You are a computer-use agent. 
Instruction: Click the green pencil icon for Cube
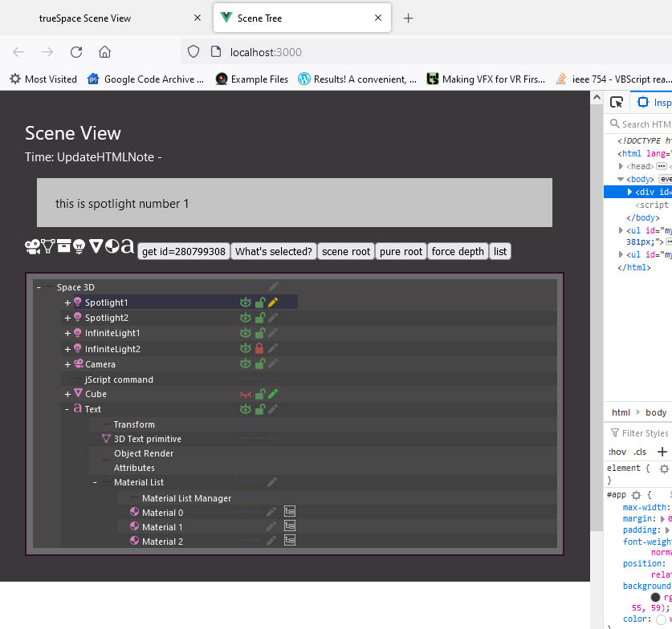tap(273, 394)
